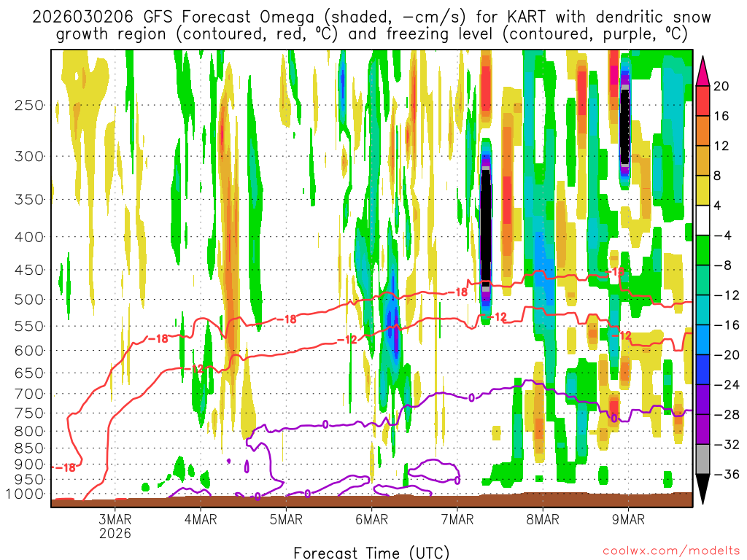Click the colorbar value label 20
This screenshot has height=560, width=747.
tap(721, 86)
